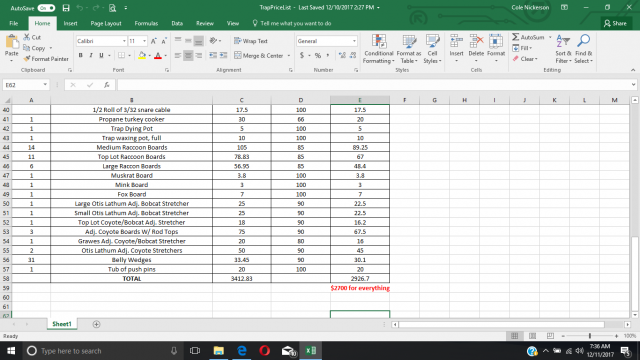Select the Format Painter tool
This screenshot has height=360, width=640.
[46, 59]
